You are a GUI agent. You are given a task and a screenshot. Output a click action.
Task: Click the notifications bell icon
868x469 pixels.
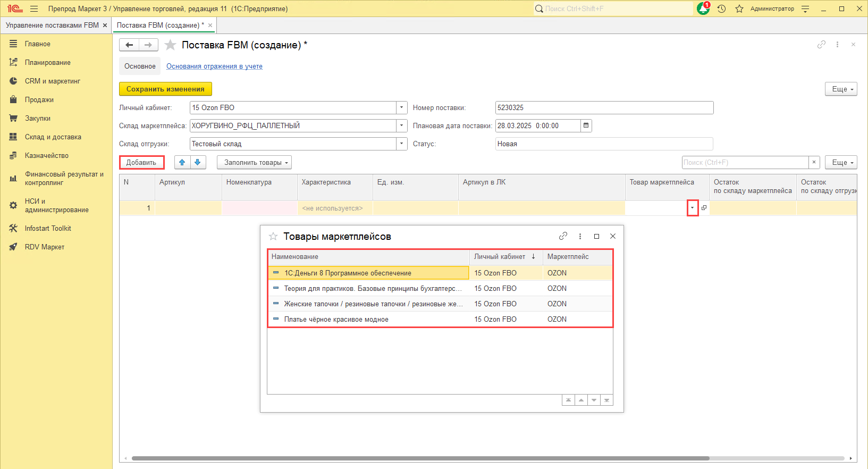tap(703, 9)
